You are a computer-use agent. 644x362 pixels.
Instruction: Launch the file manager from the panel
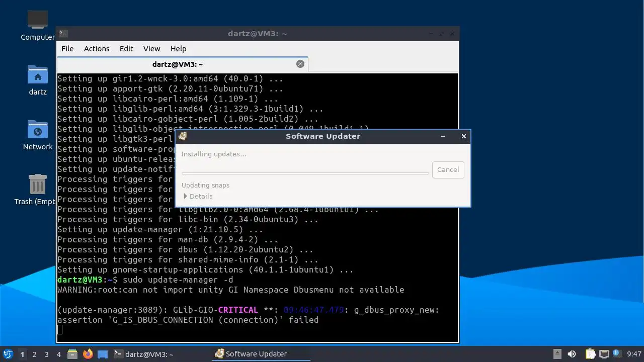pos(72,354)
